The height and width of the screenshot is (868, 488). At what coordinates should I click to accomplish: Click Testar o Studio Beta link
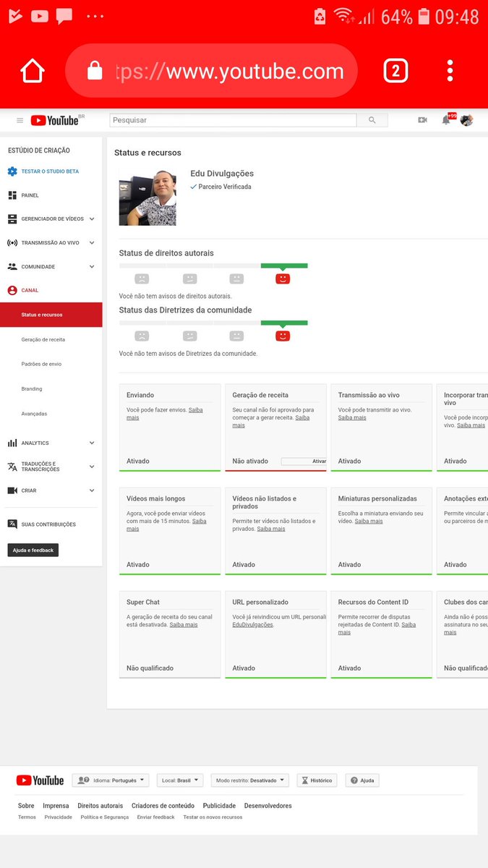click(x=50, y=171)
